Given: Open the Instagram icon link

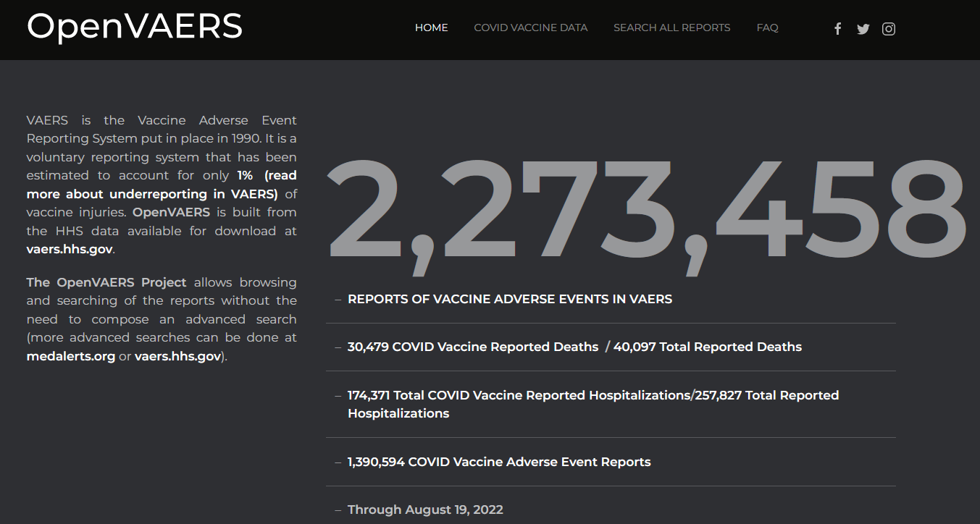Looking at the screenshot, I should [x=889, y=29].
